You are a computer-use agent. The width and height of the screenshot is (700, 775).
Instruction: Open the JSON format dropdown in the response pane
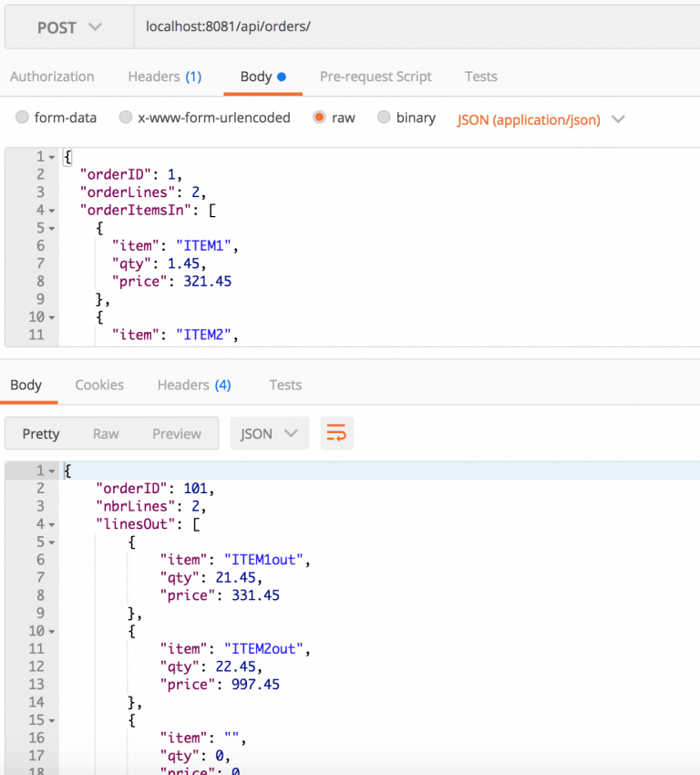[x=269, y=433]
